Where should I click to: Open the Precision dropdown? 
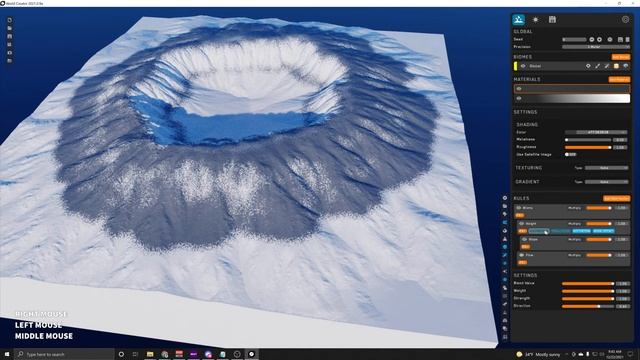(595, 47)
